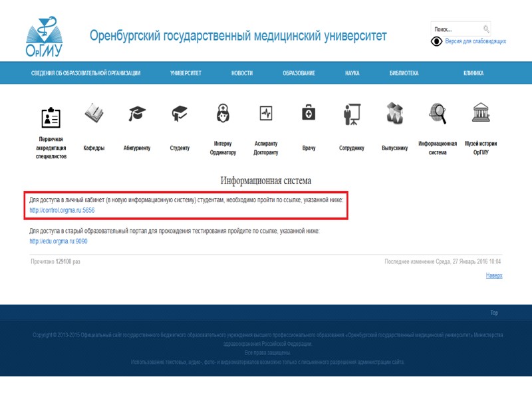
Task: Open the Библиотека menu item
Action: coord(404,73)
